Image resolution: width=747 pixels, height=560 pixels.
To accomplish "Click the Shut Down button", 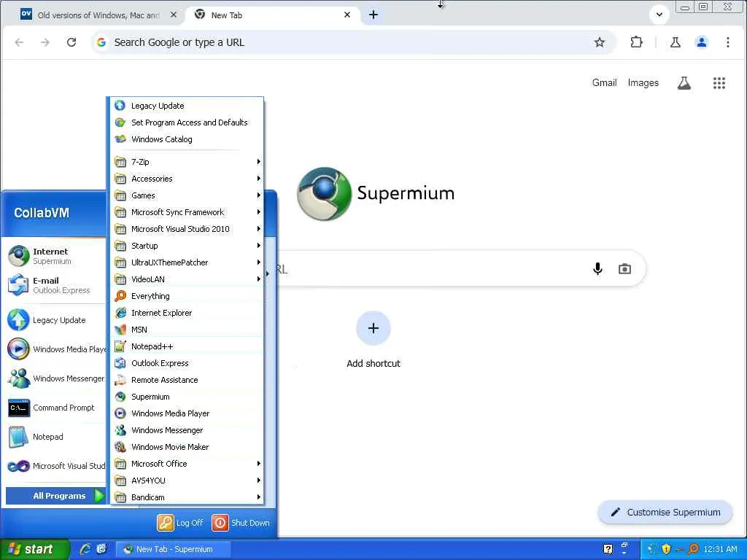I will [241, 523].
